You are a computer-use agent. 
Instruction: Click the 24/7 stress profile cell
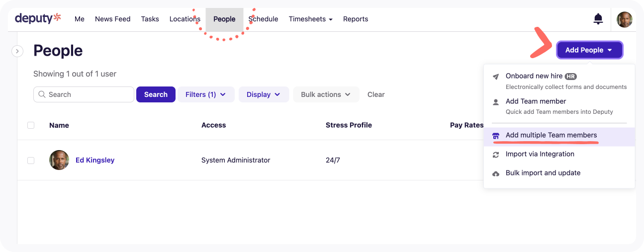(333, 160)
